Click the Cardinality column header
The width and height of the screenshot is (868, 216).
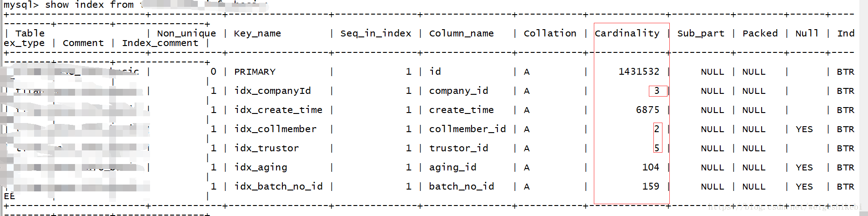tap(627, 33)
